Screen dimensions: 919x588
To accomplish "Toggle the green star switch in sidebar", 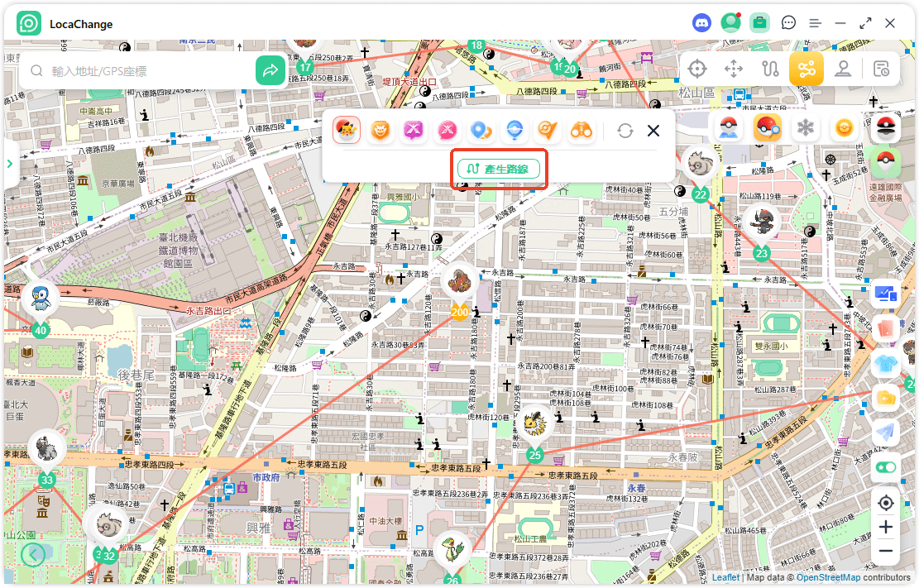I will 886,467.
